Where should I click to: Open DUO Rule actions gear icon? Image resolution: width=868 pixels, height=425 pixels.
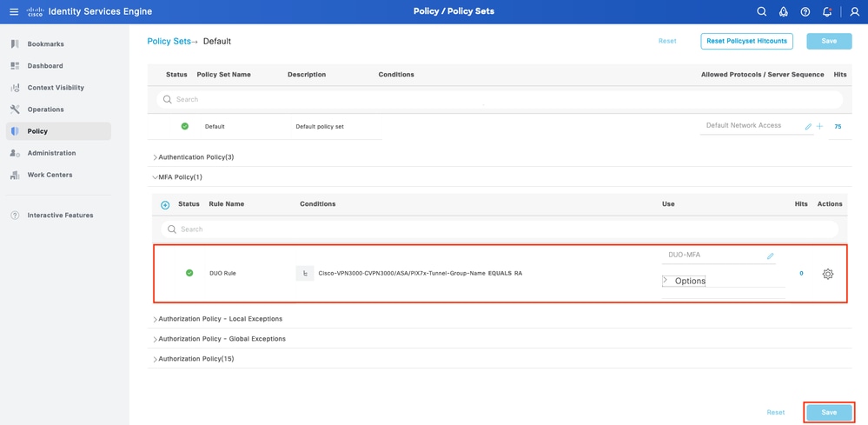click(x=827, y=274)
